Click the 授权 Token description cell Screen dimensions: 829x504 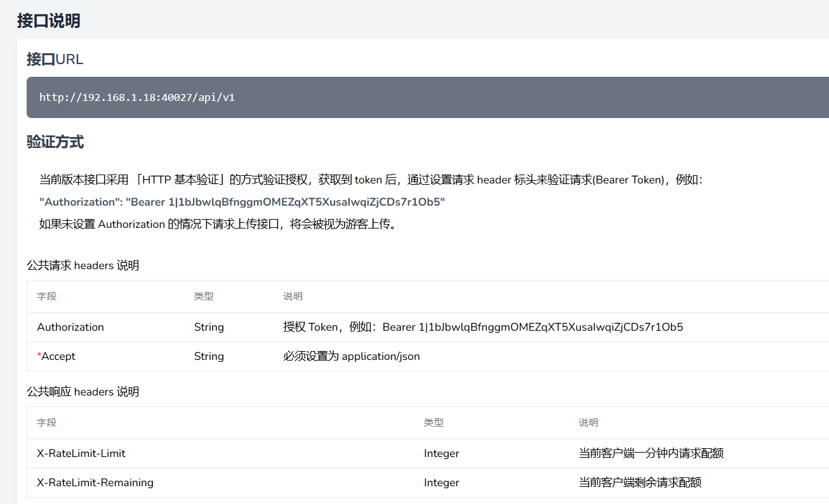(x=483, y=328)
